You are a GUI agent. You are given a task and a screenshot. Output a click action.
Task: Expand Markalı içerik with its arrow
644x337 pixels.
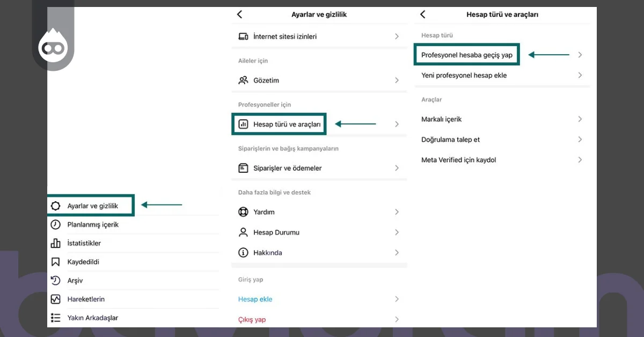point(580,119)
